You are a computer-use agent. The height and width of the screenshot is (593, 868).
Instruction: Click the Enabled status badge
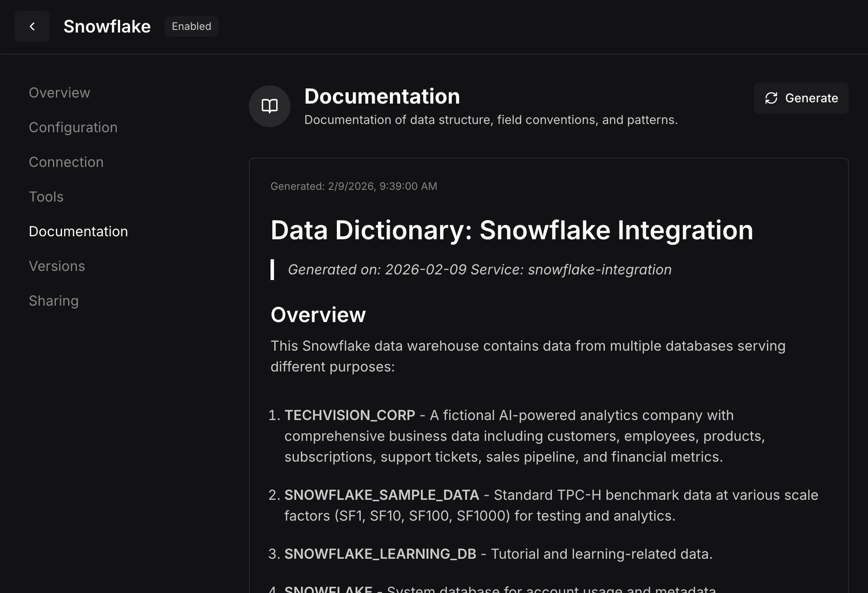[x=191, y=26]
